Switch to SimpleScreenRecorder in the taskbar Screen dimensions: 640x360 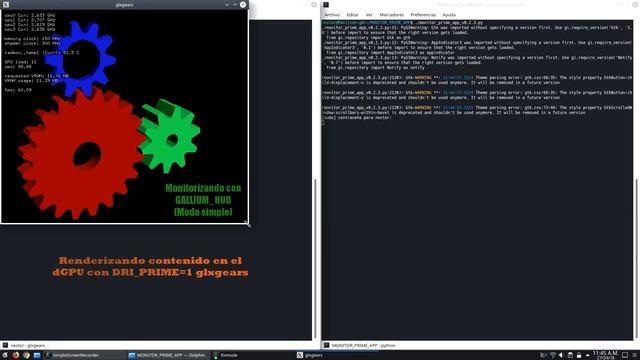[x=84, y=355]
